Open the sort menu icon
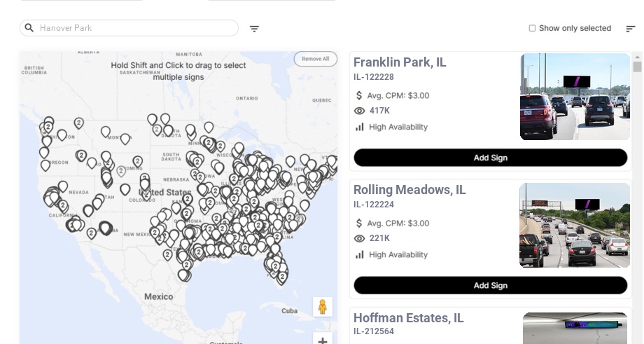 (630, 29)
